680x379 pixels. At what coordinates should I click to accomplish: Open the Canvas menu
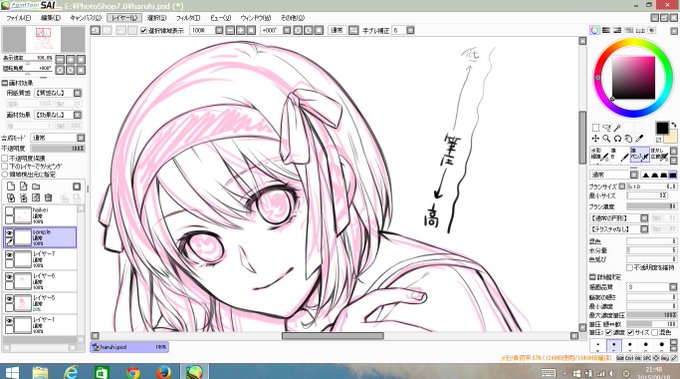pyautogui.click(x=85, y=18)
